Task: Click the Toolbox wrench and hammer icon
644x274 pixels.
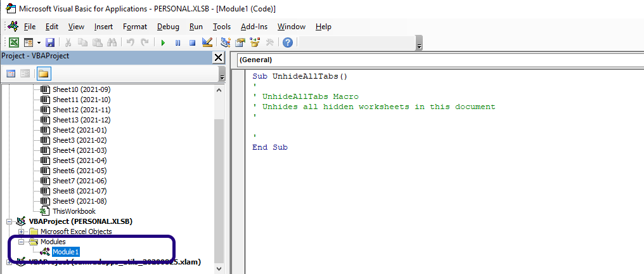Action: pyautogui.click(x=270, y=42)
